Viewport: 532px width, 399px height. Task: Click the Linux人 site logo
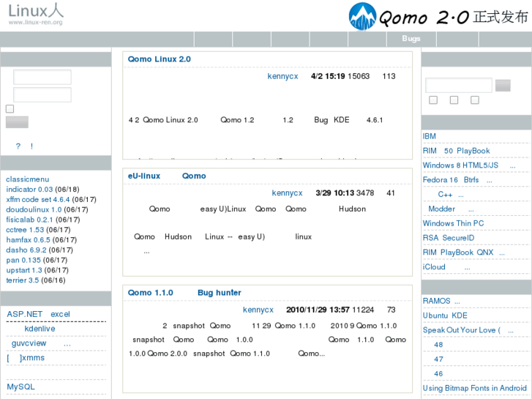[36, 15]
